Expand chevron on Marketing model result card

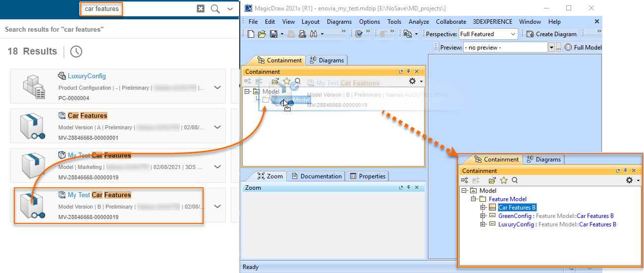tap(217, 167)
